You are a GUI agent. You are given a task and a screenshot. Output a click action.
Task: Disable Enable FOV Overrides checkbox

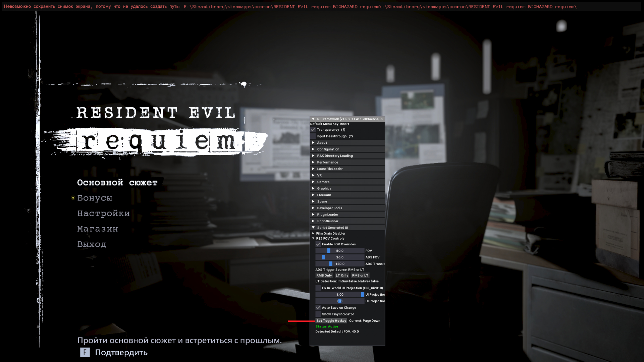[318, 244]
